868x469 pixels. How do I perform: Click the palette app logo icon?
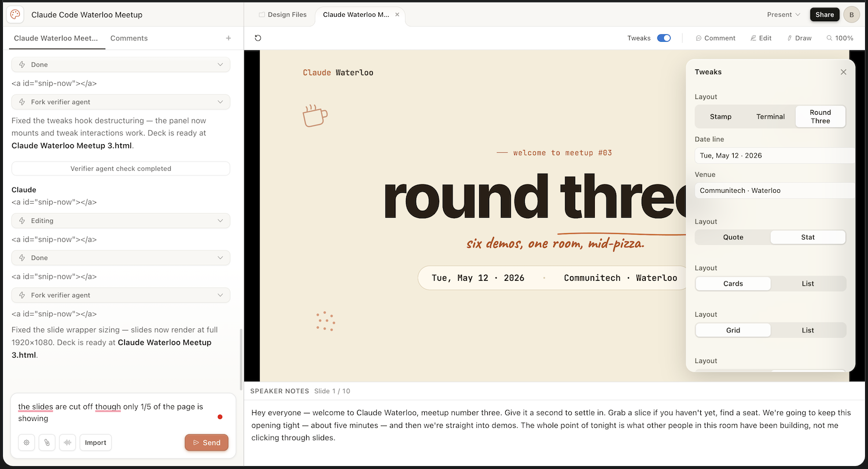[15, 14]
